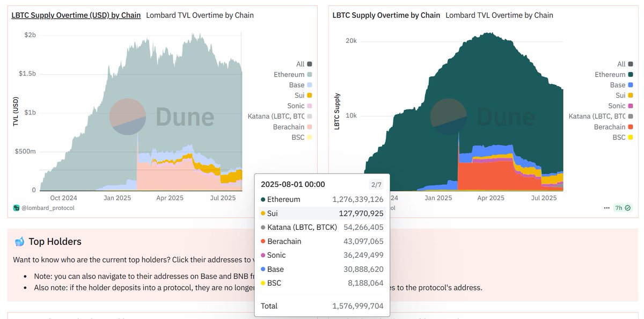The height and width of the screenshot is (319, 644).
Task: Toggle the All series in the left chart legend
Action: (303, 64)
